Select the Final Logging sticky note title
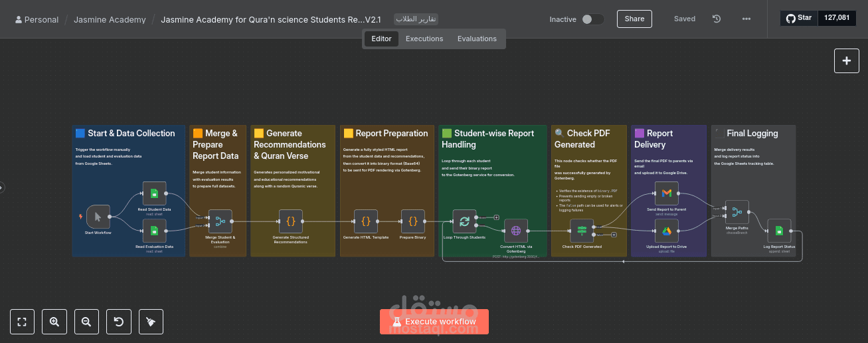Screen dimensions: 868x343 tap(746, 134)
